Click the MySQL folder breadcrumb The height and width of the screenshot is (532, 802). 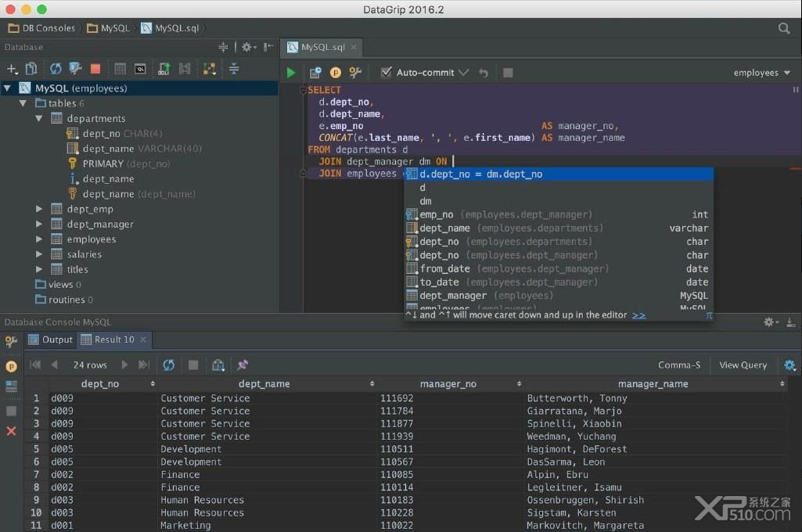pyautogui.click(x=109, y=28)
